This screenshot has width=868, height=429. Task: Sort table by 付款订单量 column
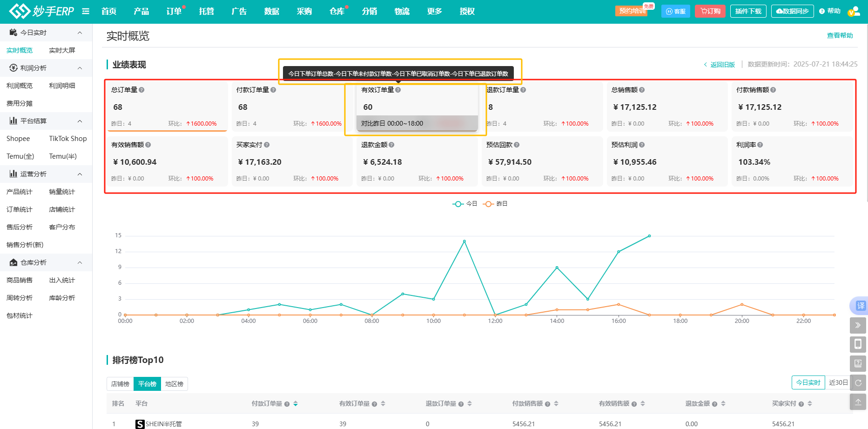tap(296, 403)
